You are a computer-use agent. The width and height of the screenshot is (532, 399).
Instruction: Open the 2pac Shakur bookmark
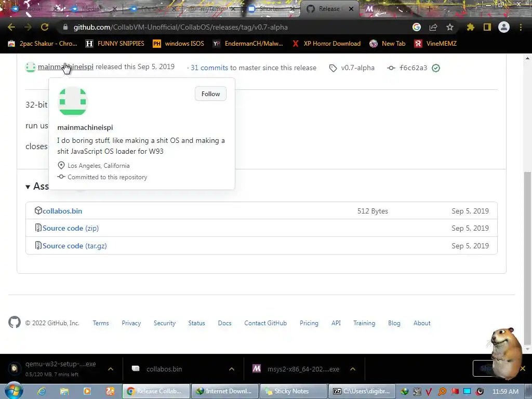43,44
